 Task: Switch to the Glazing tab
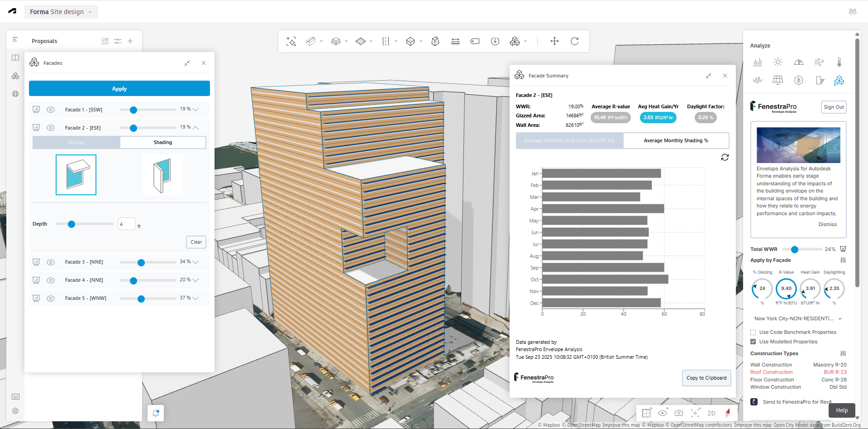click(x=76, y=142)
